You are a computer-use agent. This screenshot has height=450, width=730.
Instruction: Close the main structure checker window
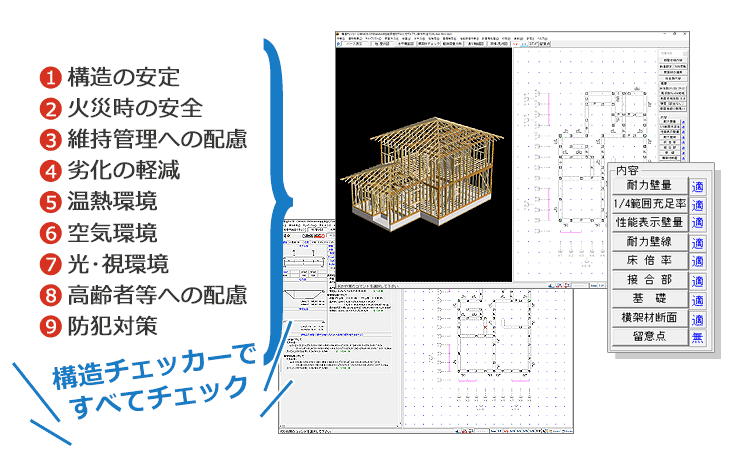click(685, 34)
